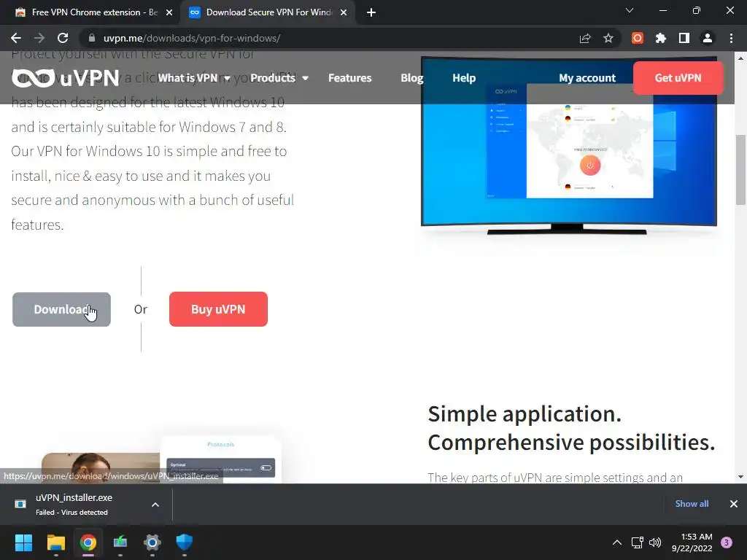
Task: Click the Simple application heading text
Action: tap(572, 428)
